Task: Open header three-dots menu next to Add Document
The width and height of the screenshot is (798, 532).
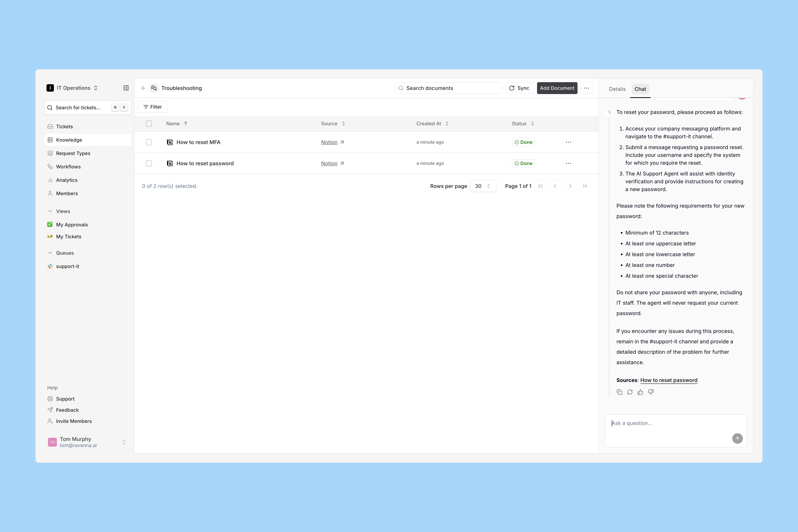Action: point(586,88)
